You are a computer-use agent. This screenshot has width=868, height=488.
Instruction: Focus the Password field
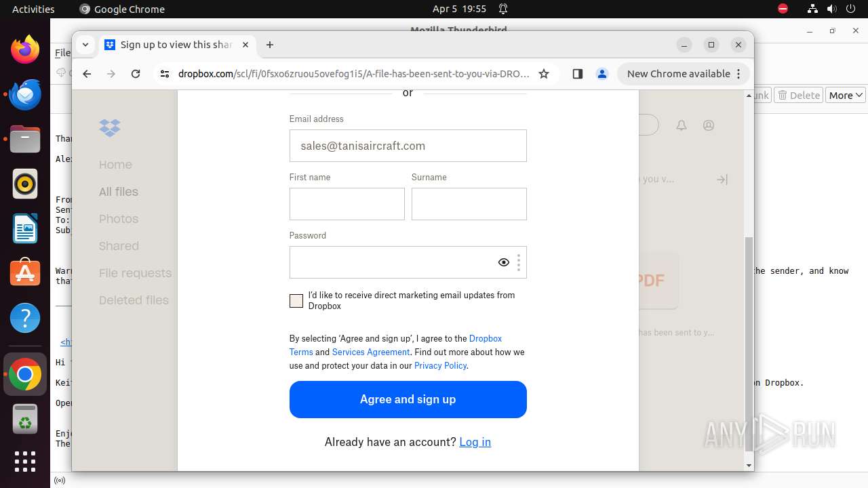408,262
